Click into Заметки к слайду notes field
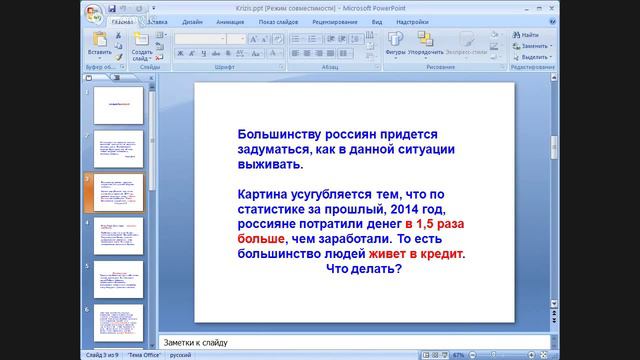The height and width of the screenshot is (360, 640). (354, 342)
